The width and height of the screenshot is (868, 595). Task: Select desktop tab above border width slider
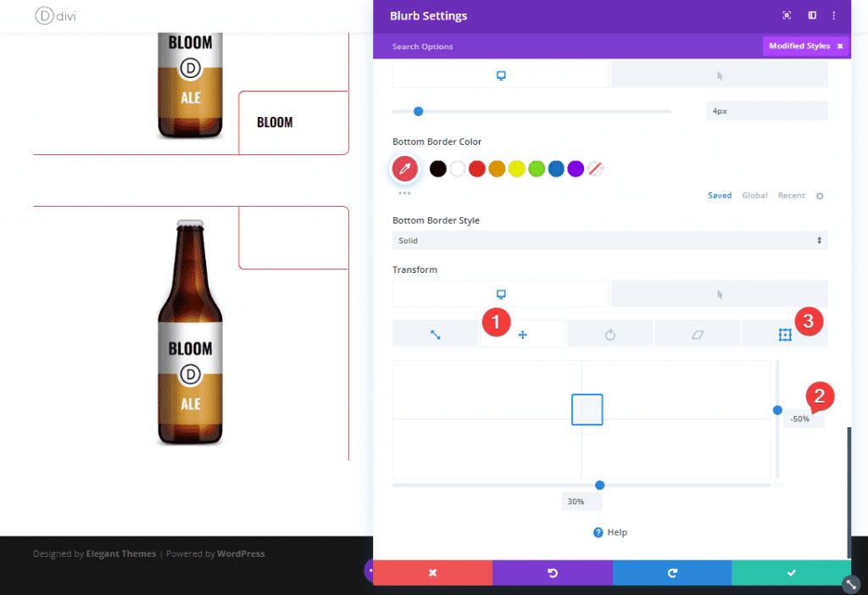500,75
